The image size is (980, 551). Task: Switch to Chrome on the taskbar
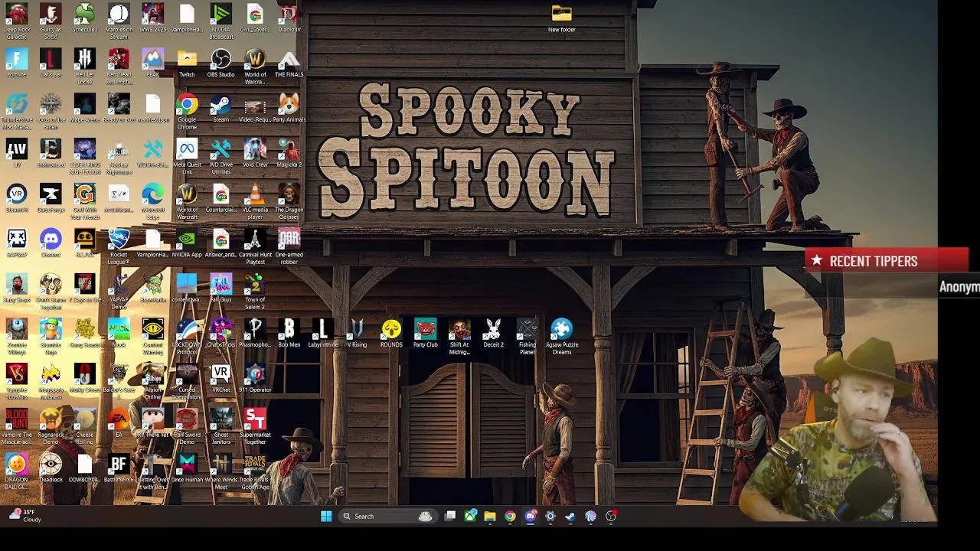(x=510, y=517)
